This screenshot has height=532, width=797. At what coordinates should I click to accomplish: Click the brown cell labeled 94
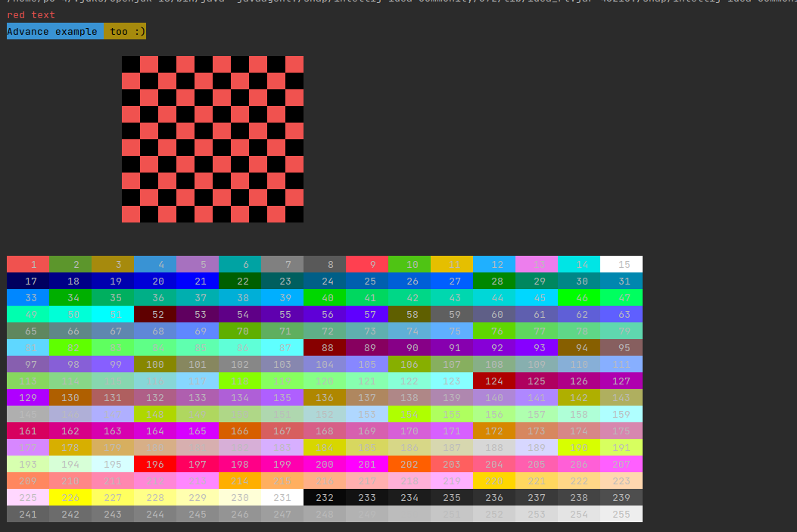579,347
